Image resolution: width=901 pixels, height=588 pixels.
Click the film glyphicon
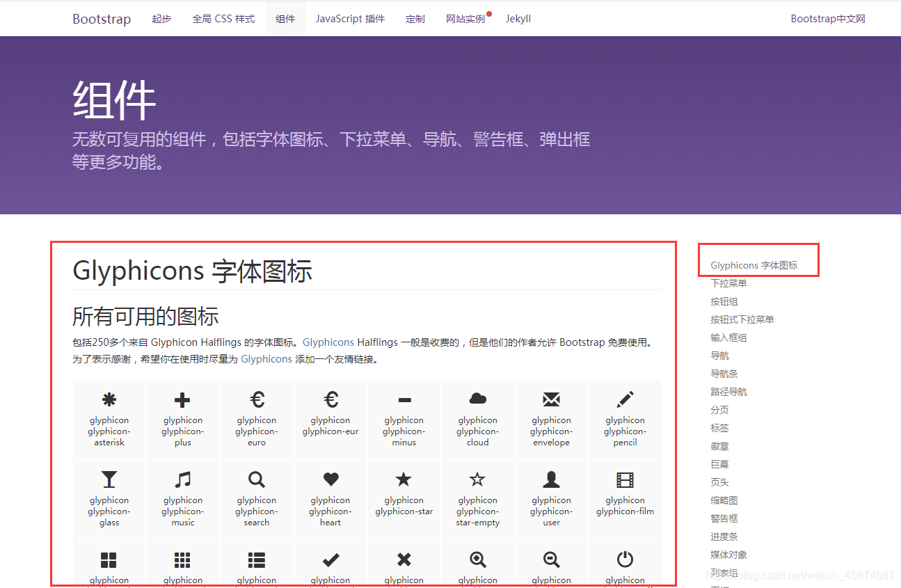coord(625,479)
